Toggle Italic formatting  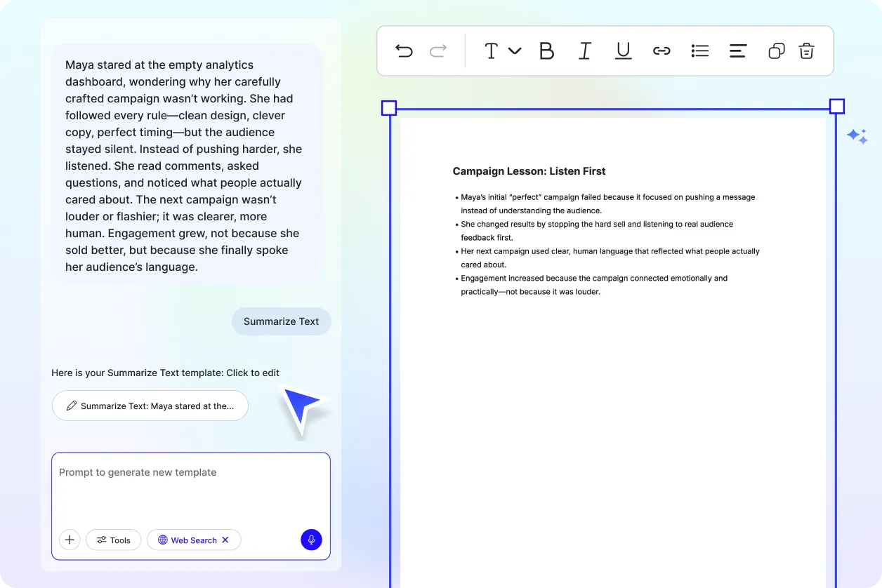[x=584, y=51]
